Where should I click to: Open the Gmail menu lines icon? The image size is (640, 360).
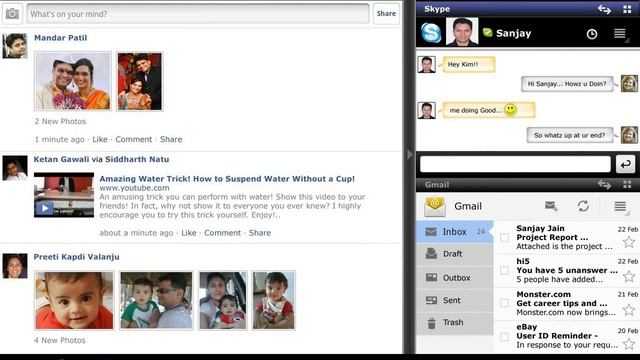620,207
